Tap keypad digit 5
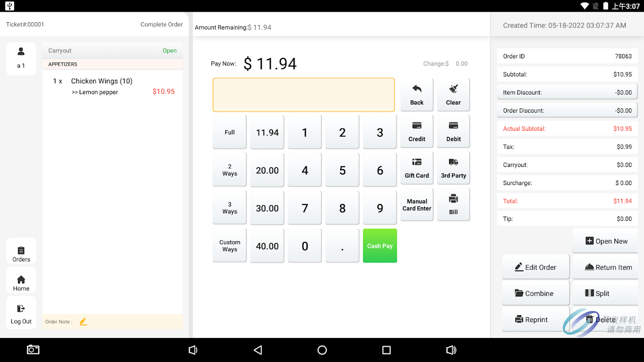 (342, 170)
